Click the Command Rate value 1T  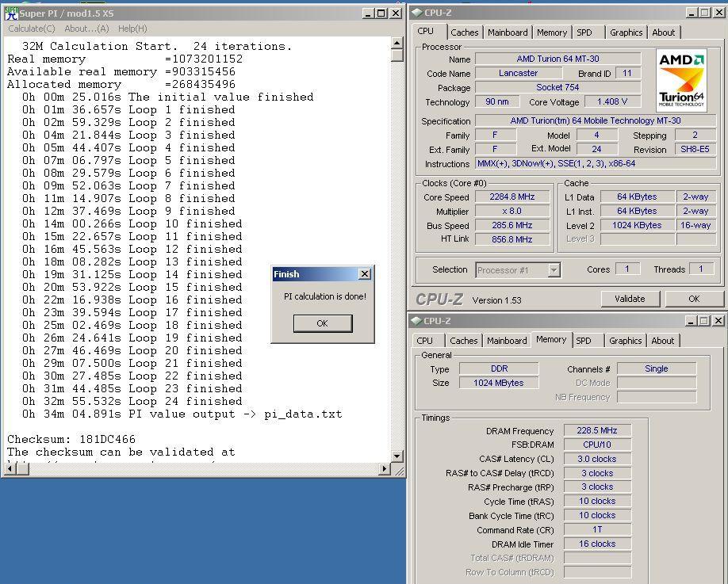597,529
